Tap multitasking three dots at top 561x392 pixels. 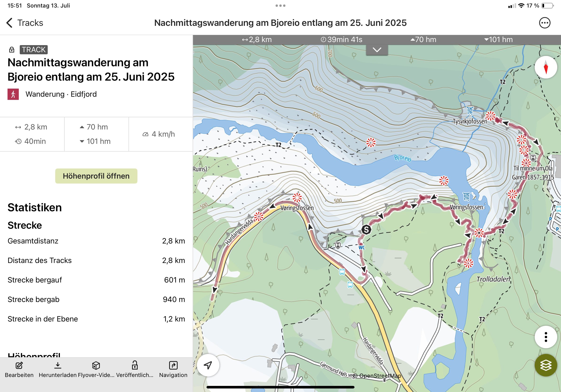(x=280, y=6)
